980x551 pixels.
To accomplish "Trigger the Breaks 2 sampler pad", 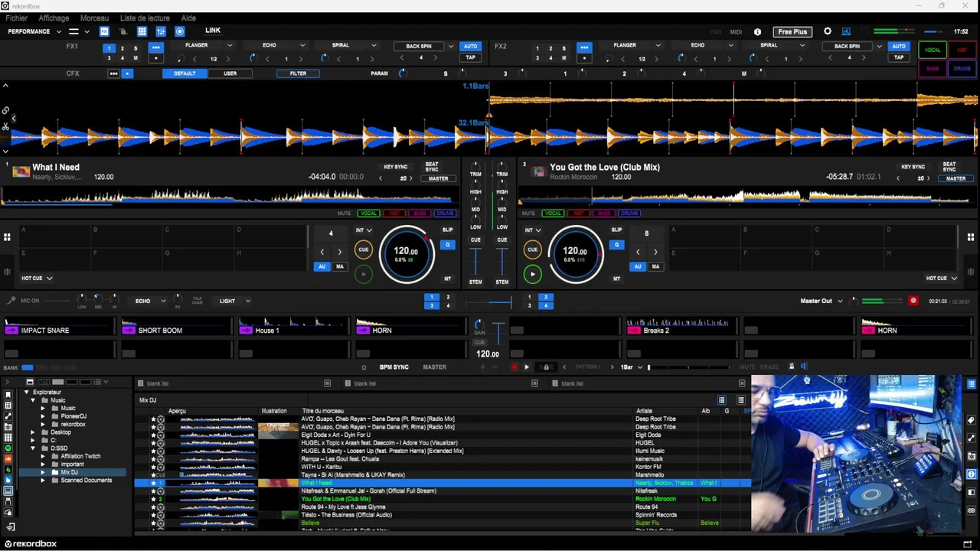I will [681, 328].
